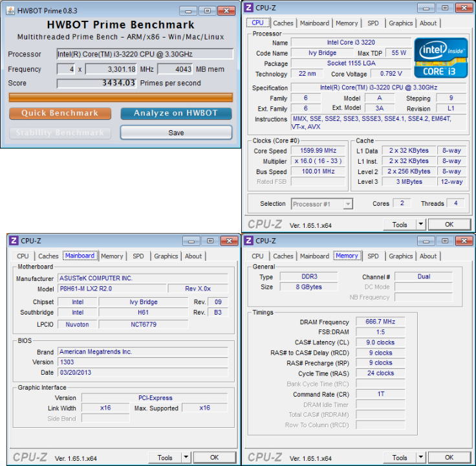Open the Graphics tab in top-right CPU-Z
Viewport: 476px width, 466px height.
[x=401, y=23]
